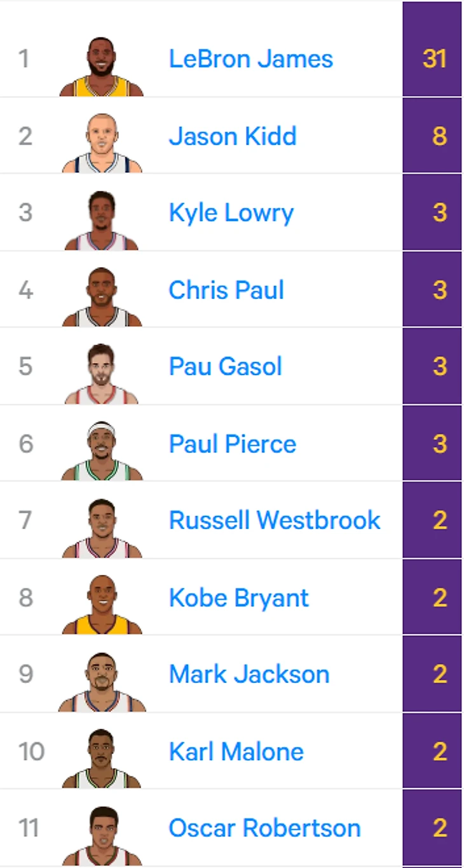Screen dimensions: 464x868
Task: Click Mark Jackson's avatar image
Action: [x=102, y=682]
